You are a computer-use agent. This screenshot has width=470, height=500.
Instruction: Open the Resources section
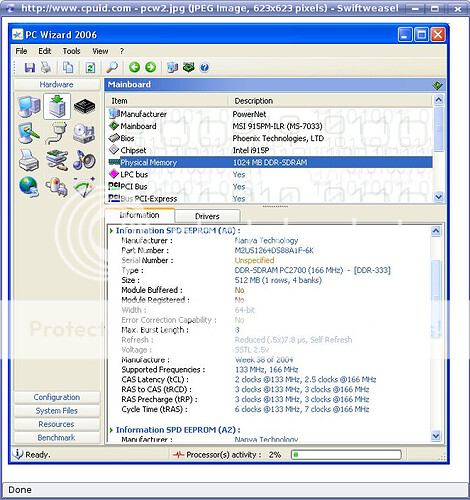pyautogui.click(x=57, y=424)
